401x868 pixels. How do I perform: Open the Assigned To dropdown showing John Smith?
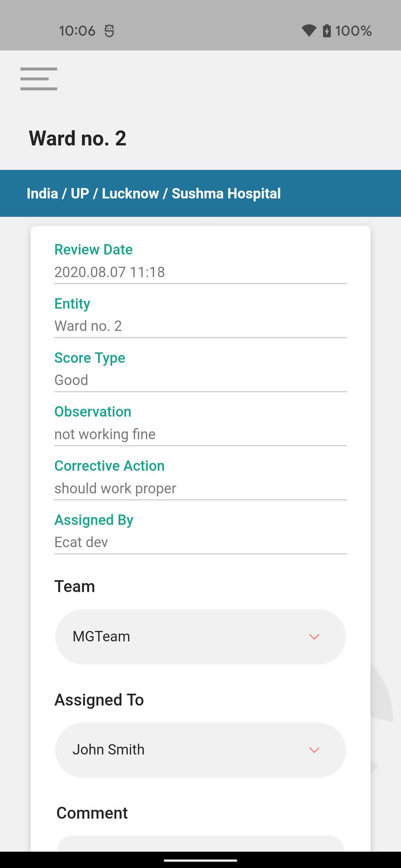click(x=200, y=750)
